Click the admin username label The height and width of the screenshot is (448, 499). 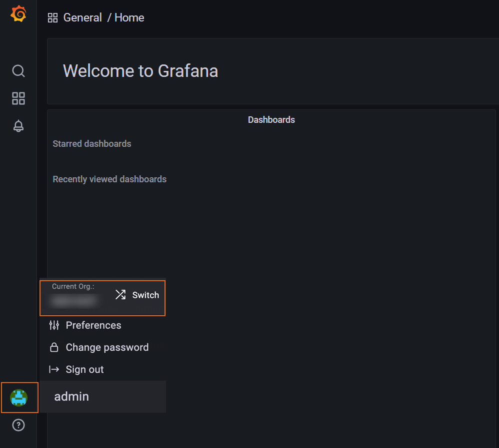(x=71, y=397)
